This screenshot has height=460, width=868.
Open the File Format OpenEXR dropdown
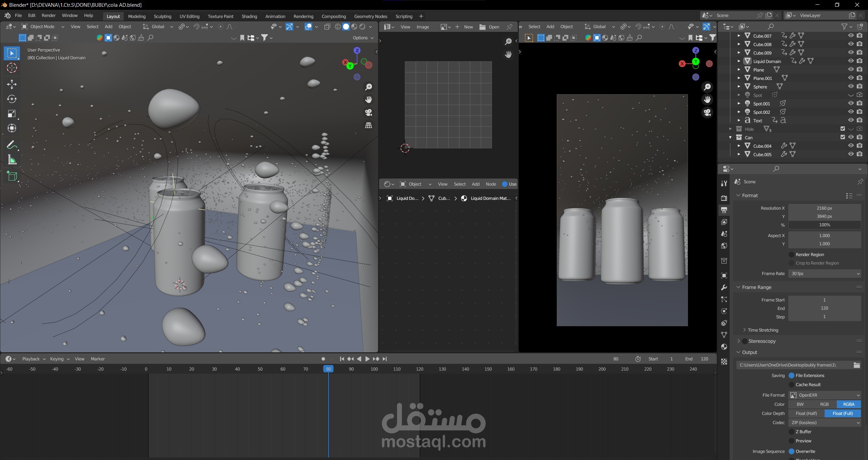[824, 395]
